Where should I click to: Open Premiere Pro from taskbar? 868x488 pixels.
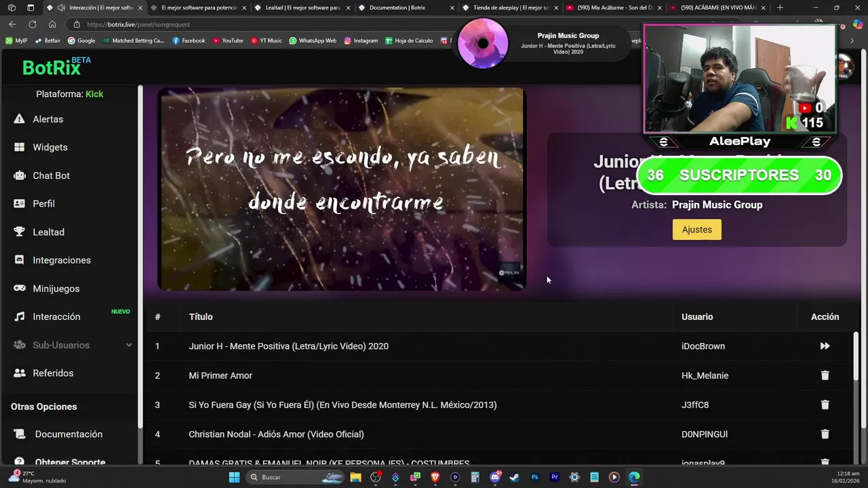point(555,477)
